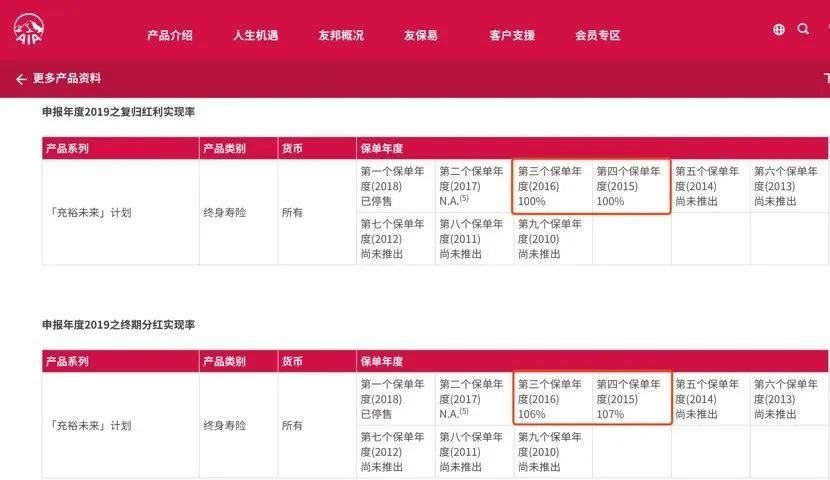Click 保单年度 header in the 终期分红 table
Viewport: 830px width, 480px height.
click(x=592, y=361)
